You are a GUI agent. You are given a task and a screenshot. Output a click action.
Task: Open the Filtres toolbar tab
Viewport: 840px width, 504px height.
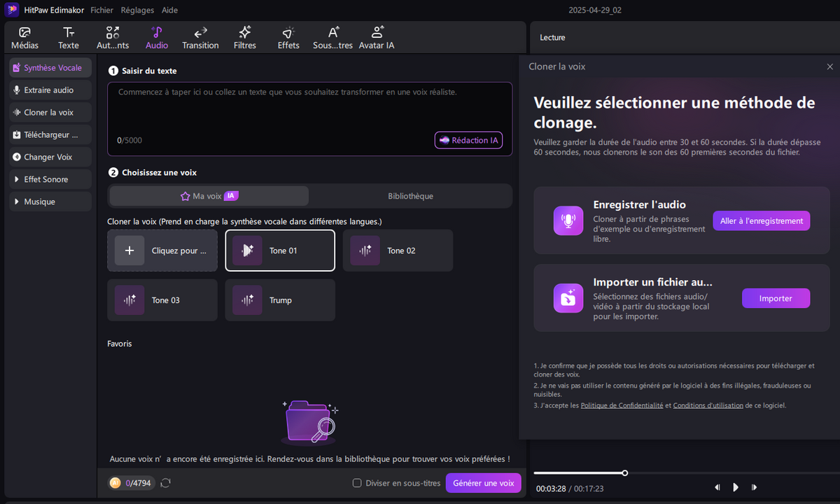(x=245, y=38)
